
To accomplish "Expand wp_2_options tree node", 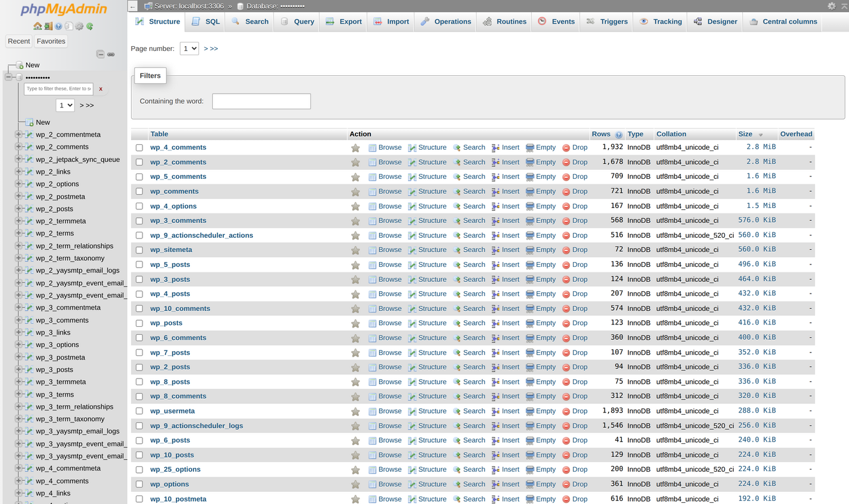I will (x=18, y=184).
